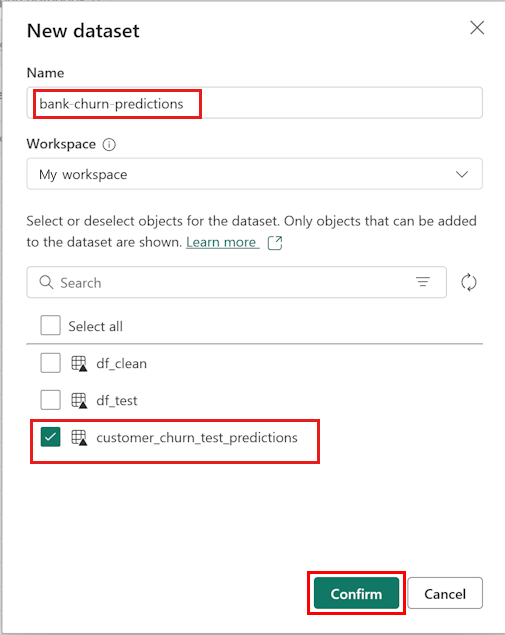505x635 pixels.
Task: Uncheck customer_churn_test_predictions checkbox
Action: click(51, 437)
